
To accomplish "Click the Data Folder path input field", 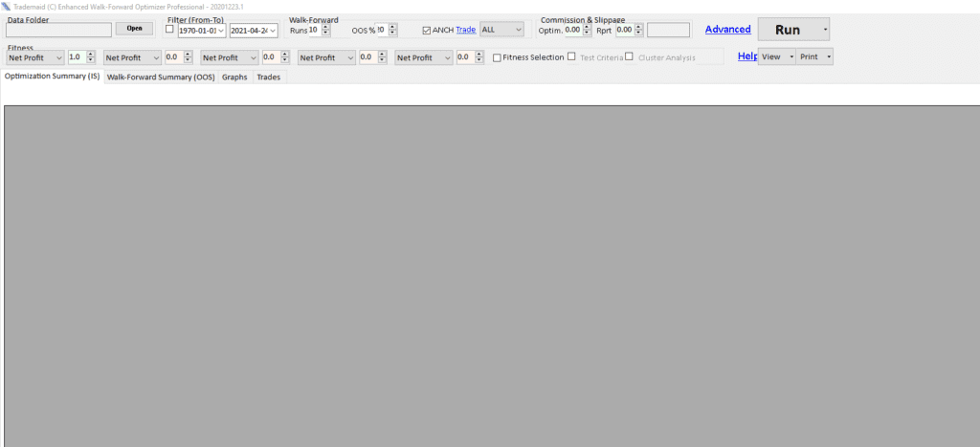I will click(x=58, y=30).
